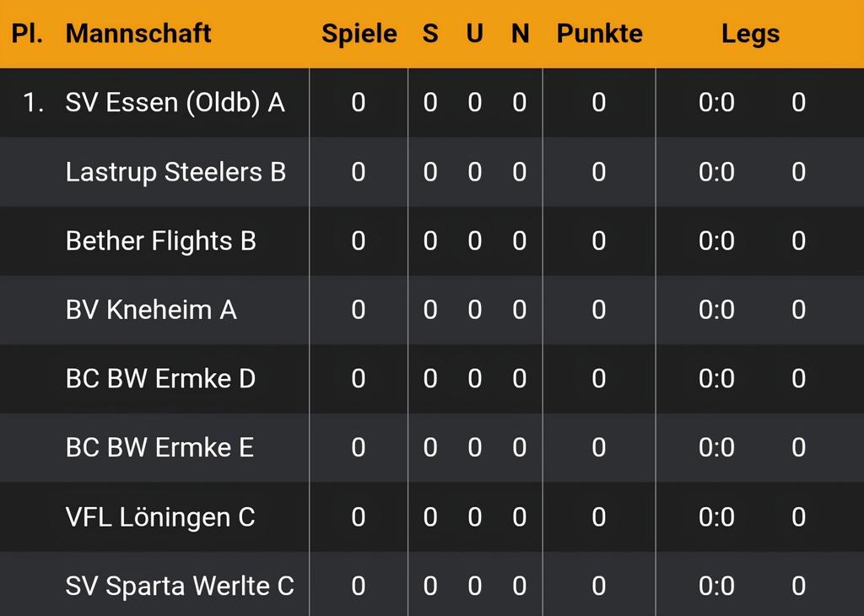Click the N (losses) column header
This screenshot has height=616, width=864.
(x=520, y=34)
